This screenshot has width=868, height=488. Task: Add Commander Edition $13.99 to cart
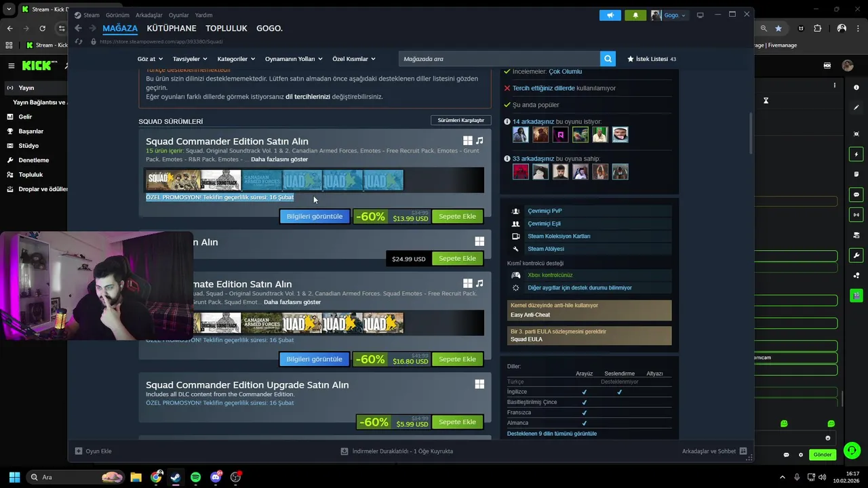[x=457, y=216]
